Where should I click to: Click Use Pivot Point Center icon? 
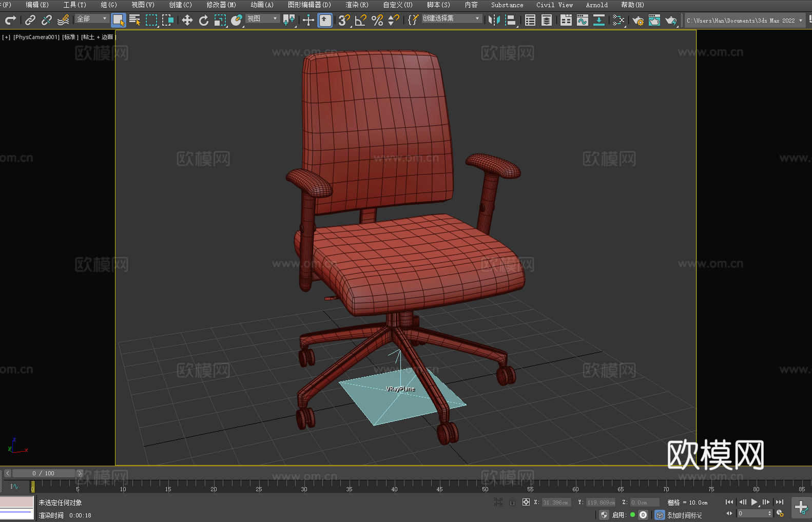click(289, 20)
